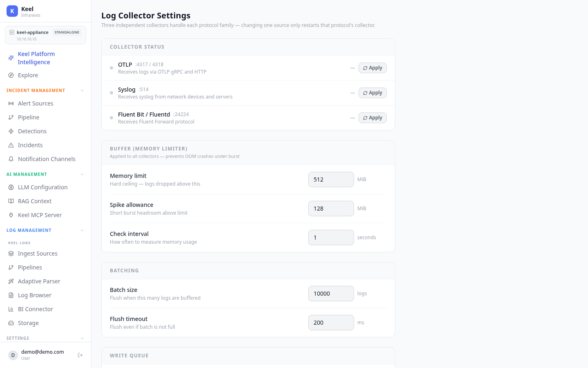The width and height of the screenshot is (588, 368).
Task: Focus the Flush timeout input
Action: pyautogui.click(x=331, y=323)
